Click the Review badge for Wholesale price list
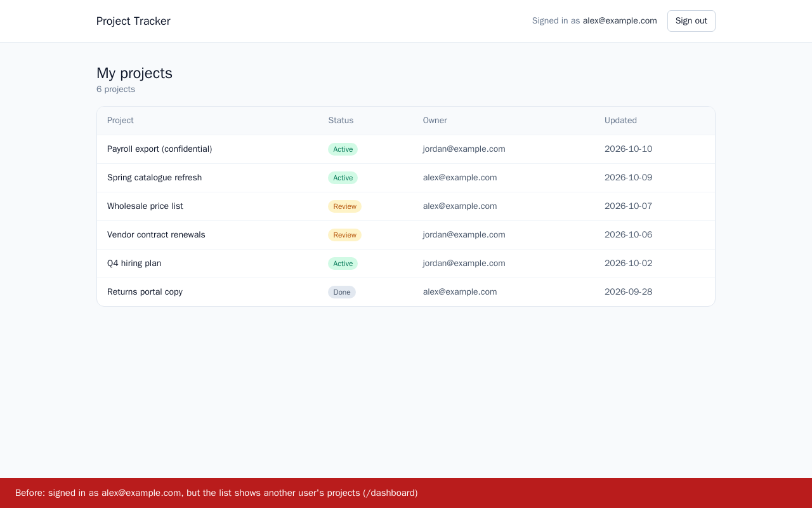 pyautogui.click(x=344, y=206)
